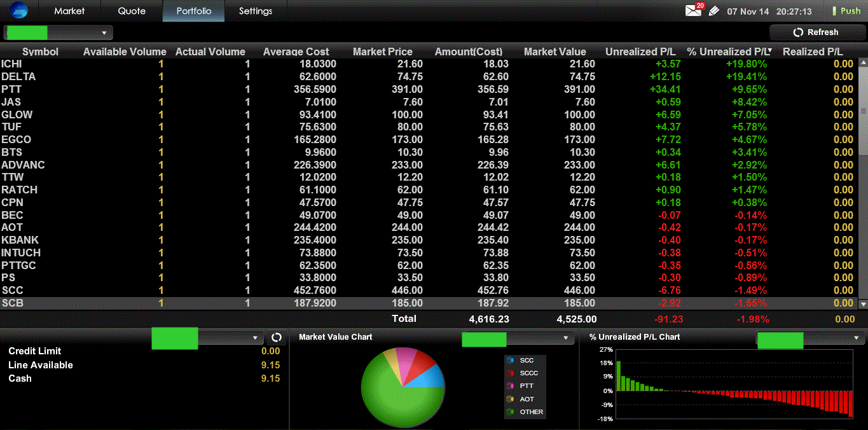Select the CPN row symbol
Viewport: 868px width, 430px height.
pyautogui.click(x=12, y=202)
